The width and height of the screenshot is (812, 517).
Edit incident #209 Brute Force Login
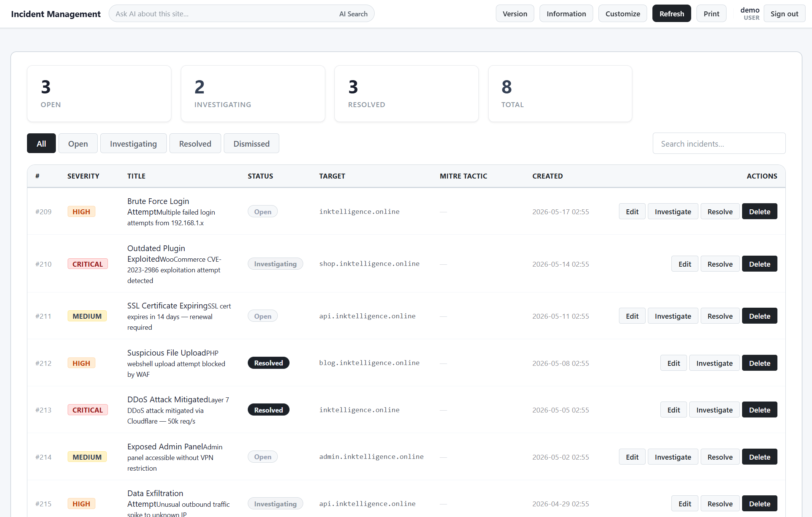click(x=632, y=212)
